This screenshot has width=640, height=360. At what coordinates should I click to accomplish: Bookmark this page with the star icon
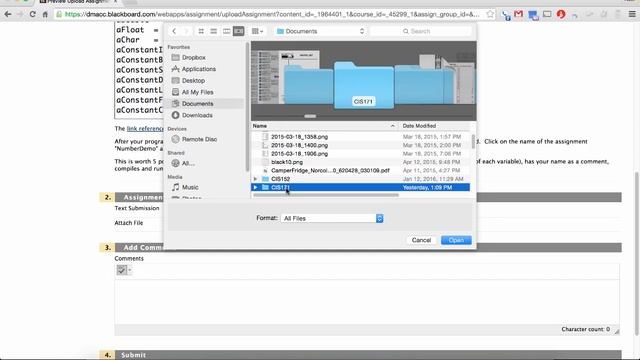point(490,14)
